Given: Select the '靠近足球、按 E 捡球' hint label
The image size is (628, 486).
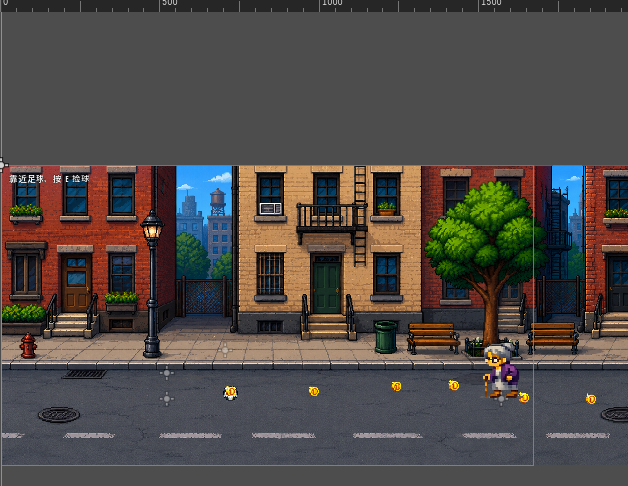Looking at the screenshot, I should point(49,179).
